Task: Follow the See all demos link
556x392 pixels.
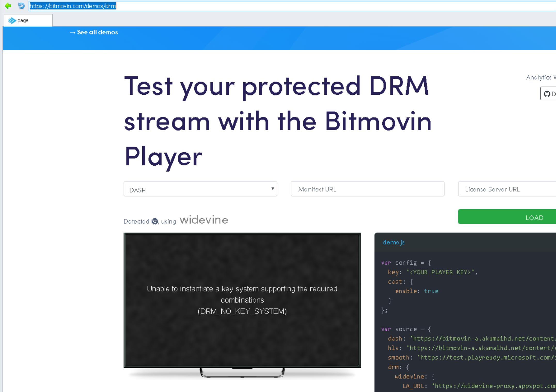Action: pyautogui.click(x=94, y=32)
